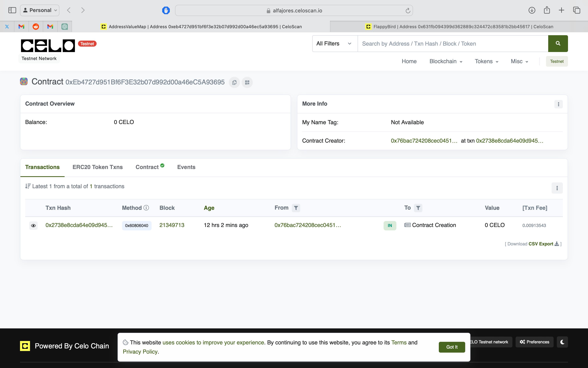The height and width of the screenshot is (368, 588).
Task: Open the Method column info icon
Action: (146, 208)
